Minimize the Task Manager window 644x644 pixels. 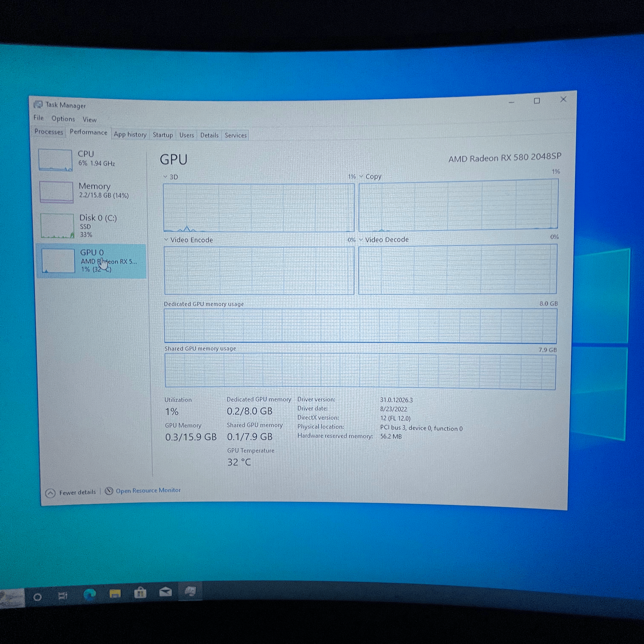coord(511,102)
